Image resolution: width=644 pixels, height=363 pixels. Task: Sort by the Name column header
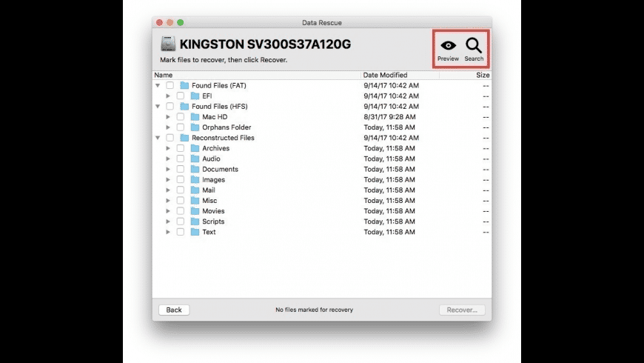click(256, 75)
